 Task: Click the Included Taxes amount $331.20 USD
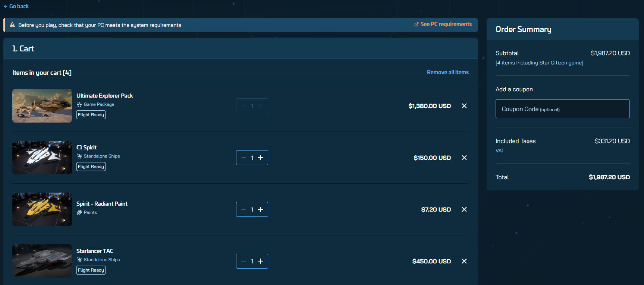coord(612,141)
